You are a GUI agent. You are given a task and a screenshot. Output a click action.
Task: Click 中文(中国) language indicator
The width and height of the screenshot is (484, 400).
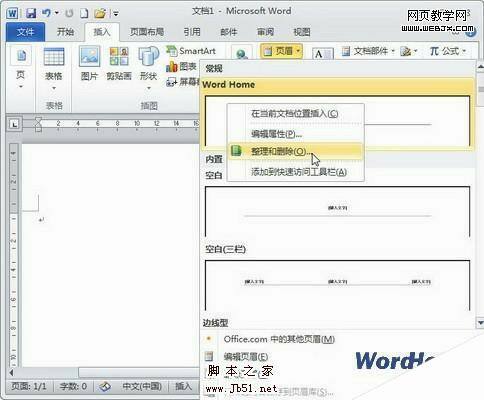142,386
